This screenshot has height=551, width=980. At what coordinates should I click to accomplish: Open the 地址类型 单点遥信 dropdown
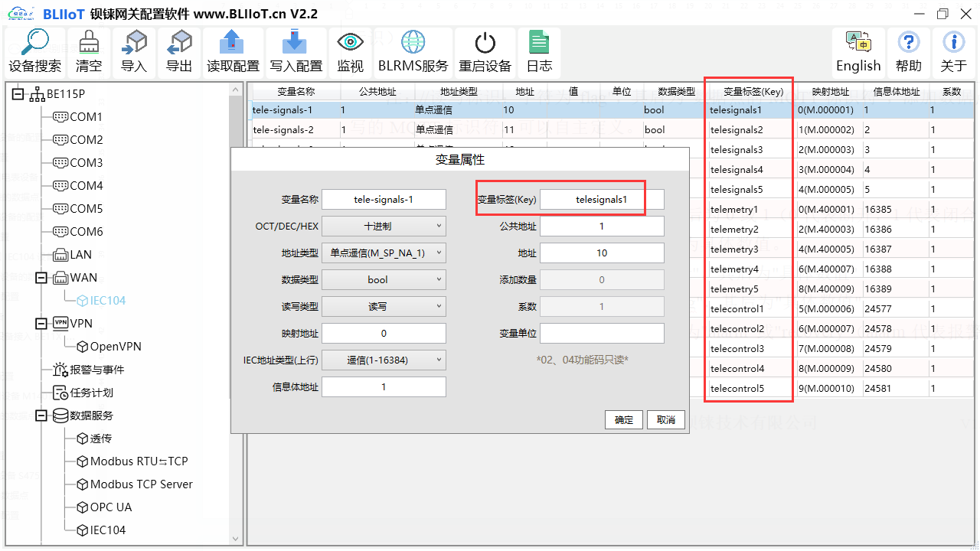(384, 253)
